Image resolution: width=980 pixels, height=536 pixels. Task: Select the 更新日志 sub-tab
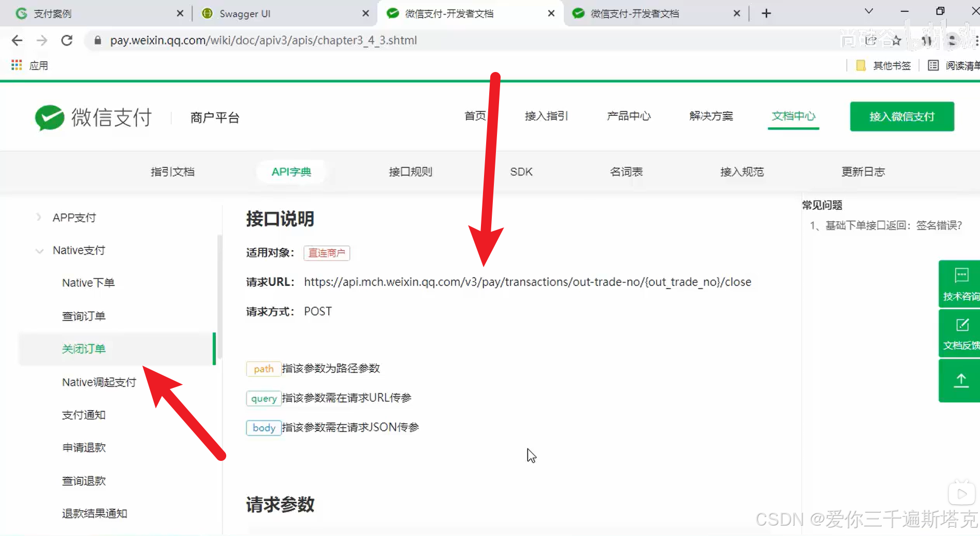point(863,172)
